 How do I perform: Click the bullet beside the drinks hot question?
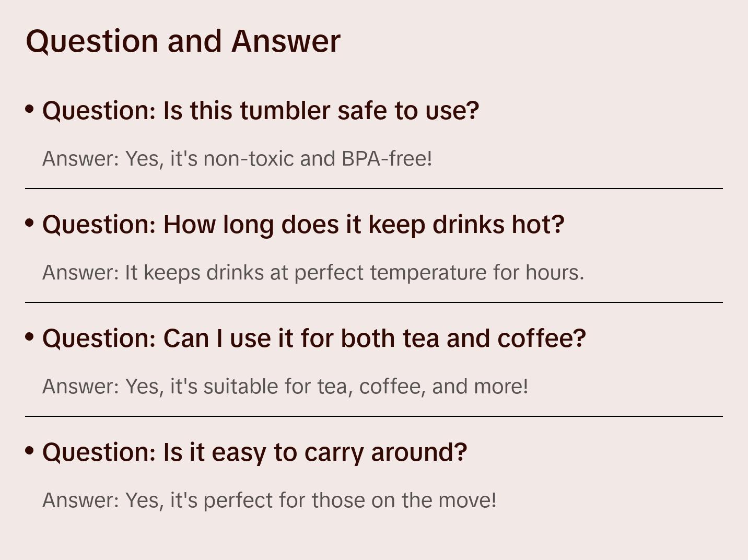pyautogui.click(x=30, y=223)
